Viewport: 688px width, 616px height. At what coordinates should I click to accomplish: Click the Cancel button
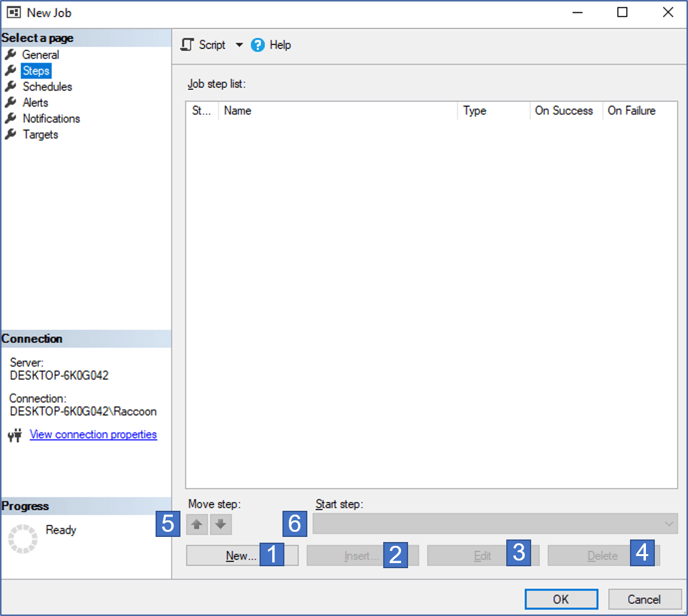tap(644, 599)
